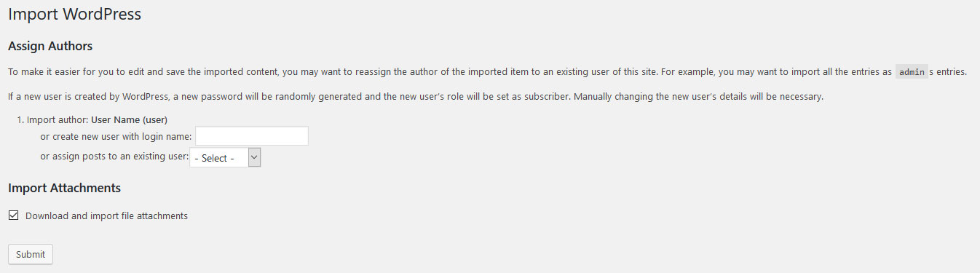
Task: Click the "or create new user with login name" label
Action: [x=116, y=136]
